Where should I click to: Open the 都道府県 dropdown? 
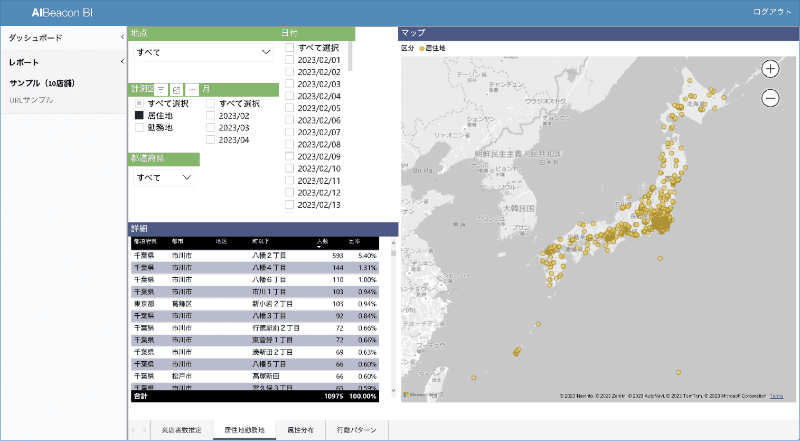click(166, 177)
